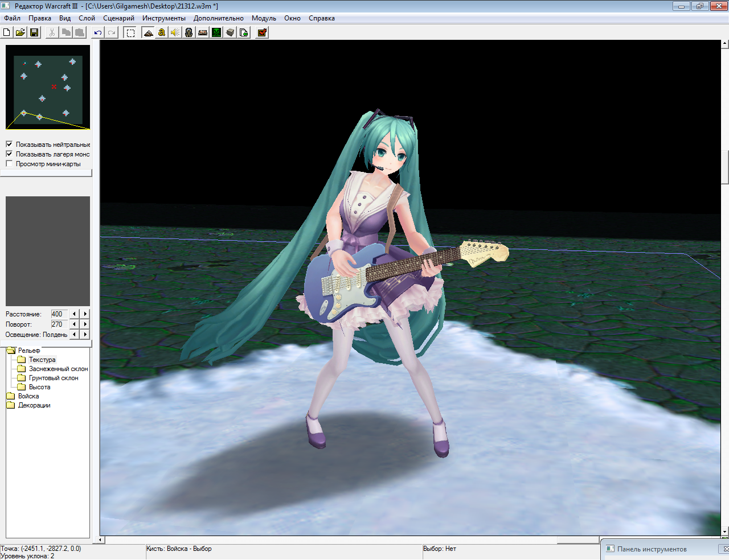This screenshot has height=560, width=729.
Task: Open the Object Manager cube icon
Action: coord(230,32)
